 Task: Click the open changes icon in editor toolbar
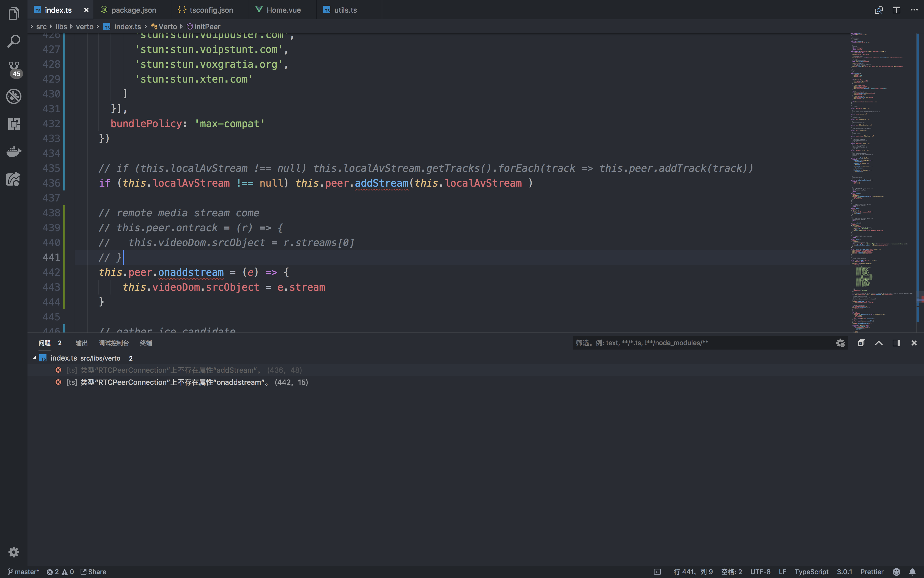(879, 10)
